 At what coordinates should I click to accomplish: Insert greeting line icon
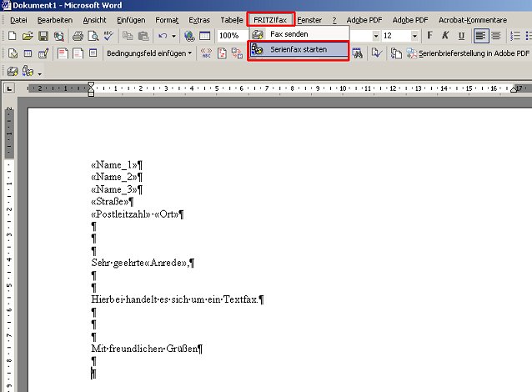pos(78,53)
